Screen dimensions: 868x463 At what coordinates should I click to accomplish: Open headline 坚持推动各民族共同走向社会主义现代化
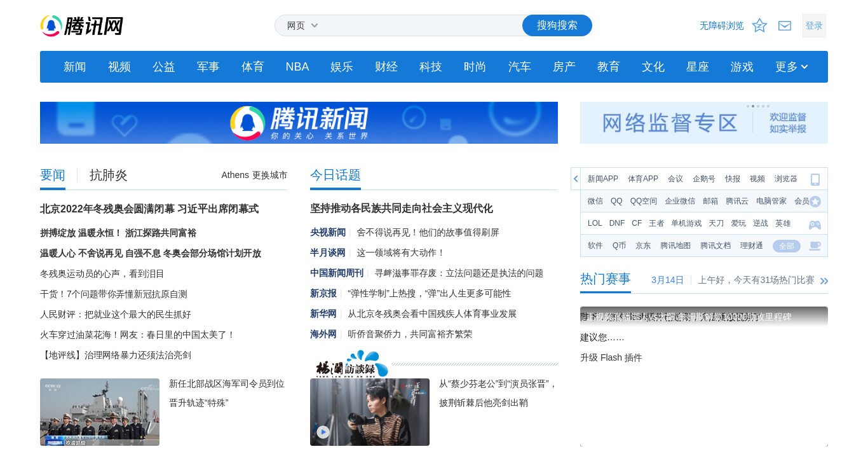pyautogui.click(x=402, y=209)
